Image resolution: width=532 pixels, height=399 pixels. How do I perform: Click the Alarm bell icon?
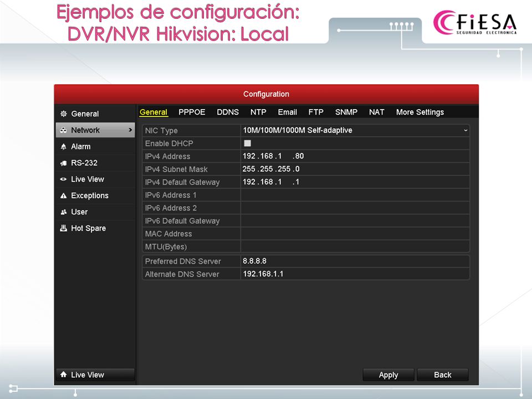[63, 146]
